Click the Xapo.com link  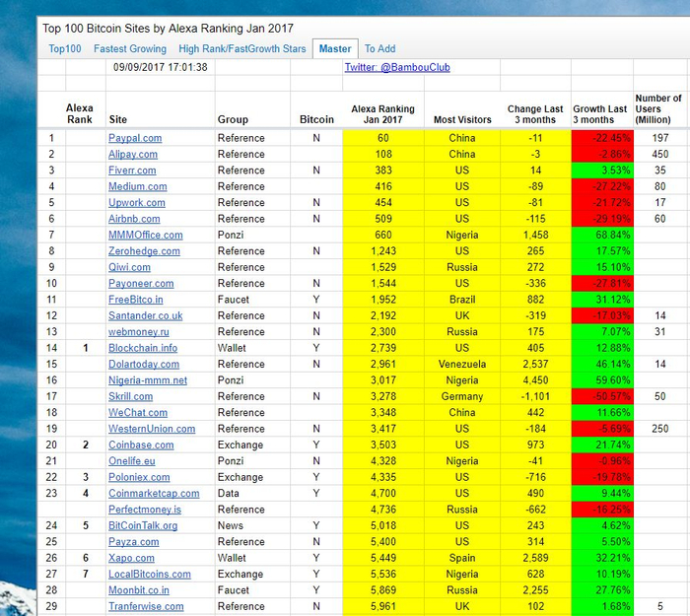[131, 558]
